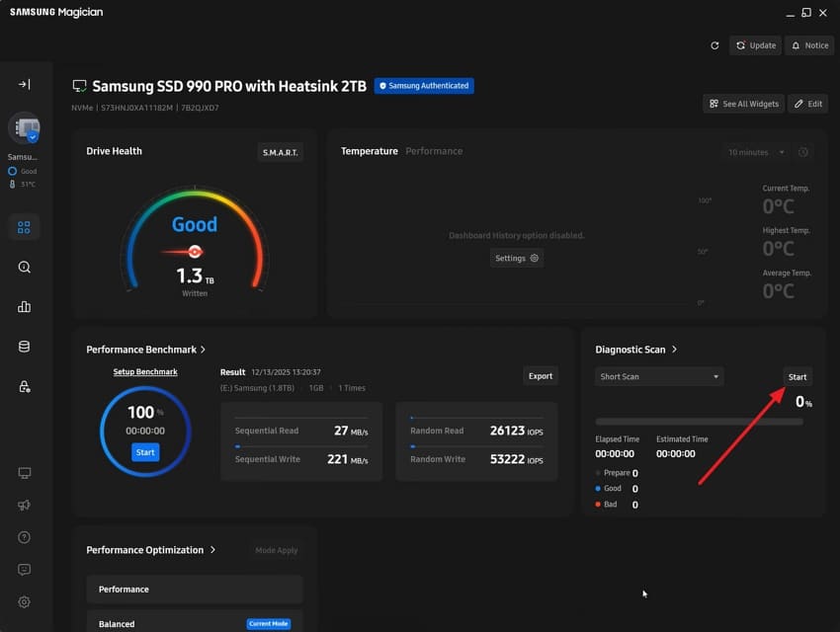
Task: Export the benchmark result
Action: 540,376
